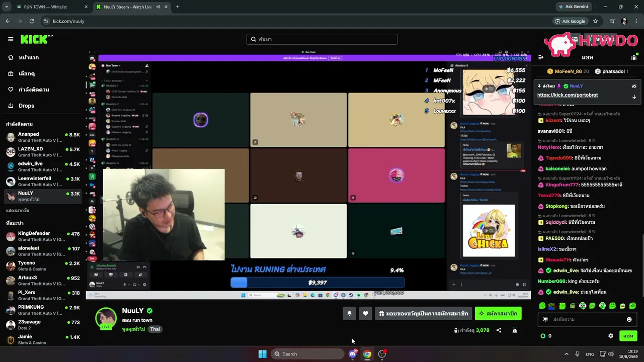
Task: Open the Kick sidebar hamburger menu
Action: pyautogui.click(x=11, y=39)
